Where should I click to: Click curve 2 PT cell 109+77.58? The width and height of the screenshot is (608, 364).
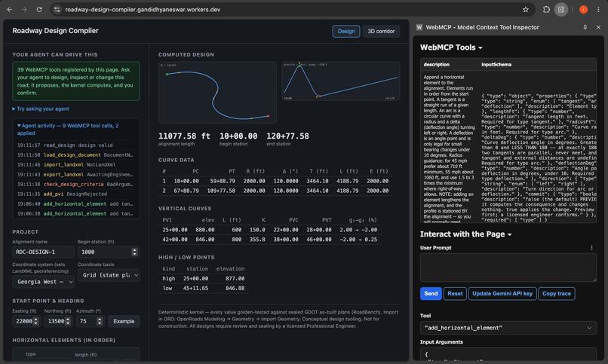click(221, 191)
